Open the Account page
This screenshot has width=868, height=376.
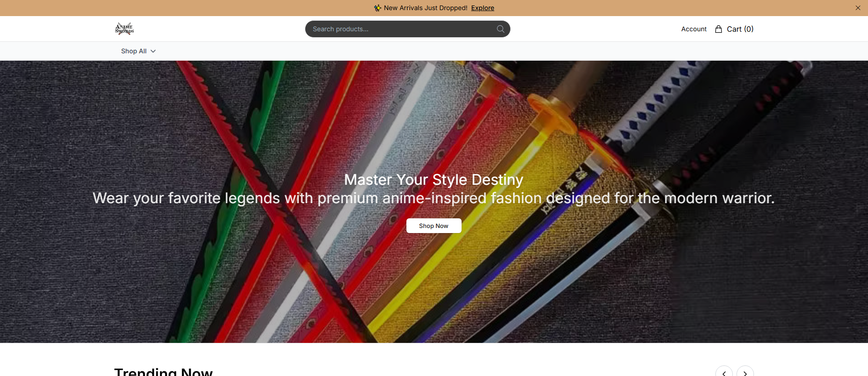[694, 29]
